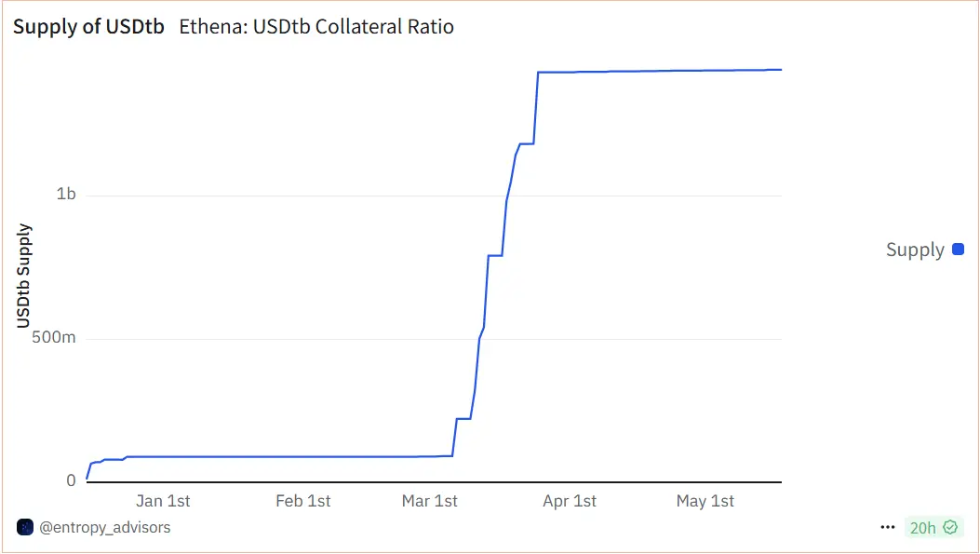Click the Mar 1st x-axis label
This screenshot has height=554, width=980.
pyautogui.click(x=430, y=501)
